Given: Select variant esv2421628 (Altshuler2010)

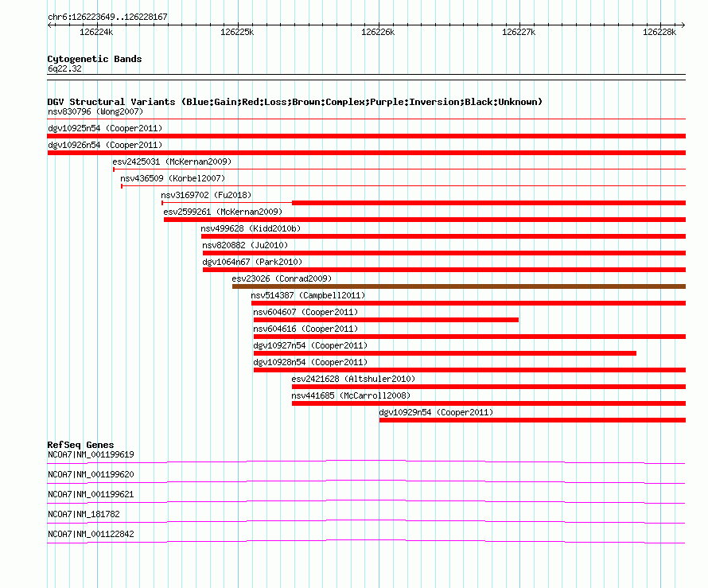Looking at the screenshot, I should tap(353, 379).
